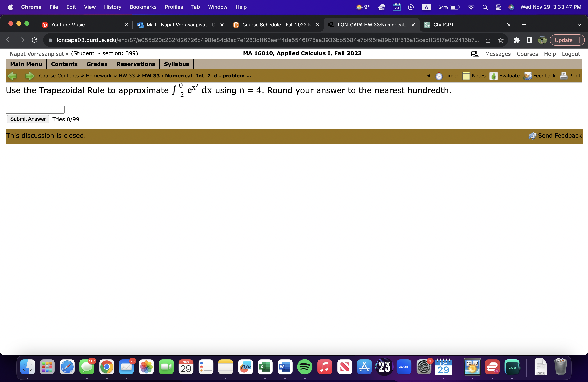This screenshot has width=588, height=382.
Task: Click the green forward navigation arrow
Action: click(29, 76)
